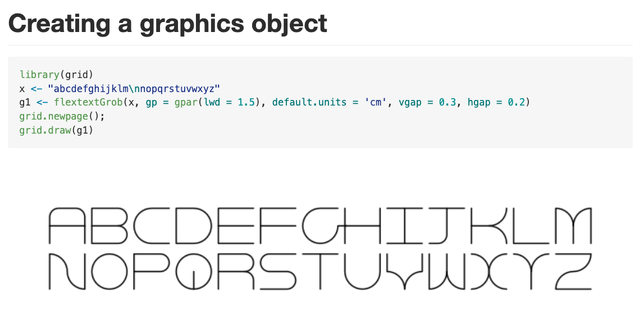Click the 'cm' string in code
Screen dimensions: 644x320
(x=376, y=102)
